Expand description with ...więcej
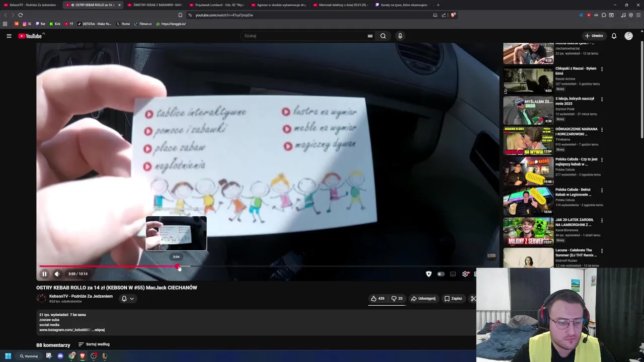The height and width of the screenshot is (362, 644). pyautogui.click(x=98, y=330)
